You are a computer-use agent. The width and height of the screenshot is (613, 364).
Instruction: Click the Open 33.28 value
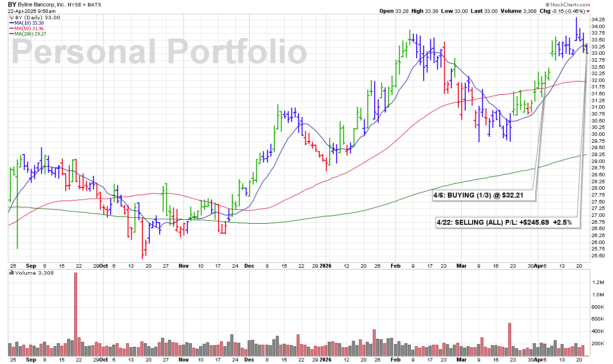(394, 11)
